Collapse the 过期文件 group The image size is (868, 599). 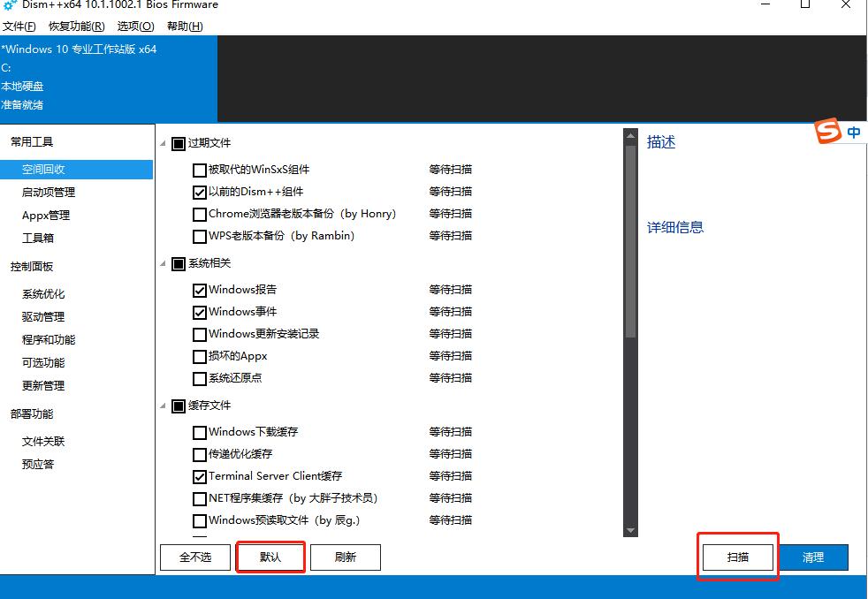pos(163,143)
